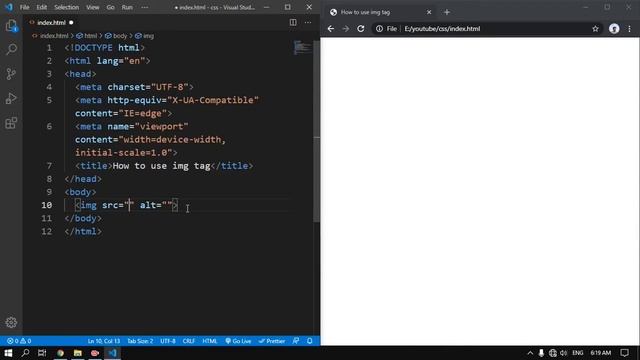
Task: Open the Explorer view in activity bar
Action: pyautogui.click(x=11, y=26)
